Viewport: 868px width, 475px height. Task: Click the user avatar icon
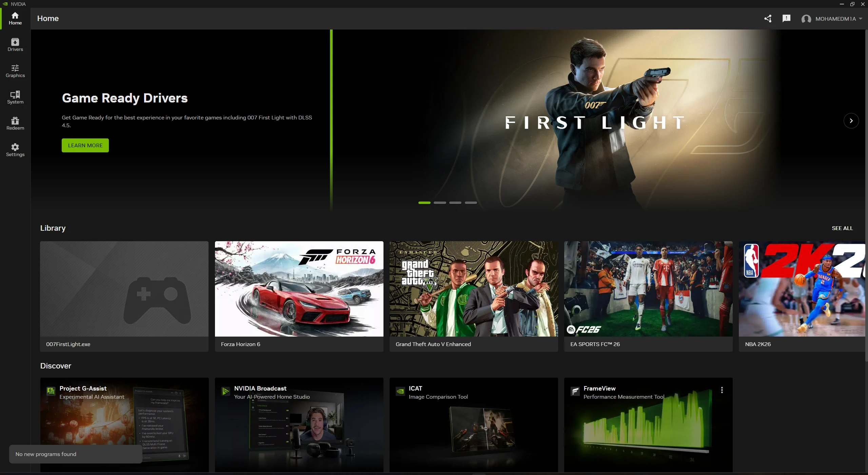(x=806, y=19)
